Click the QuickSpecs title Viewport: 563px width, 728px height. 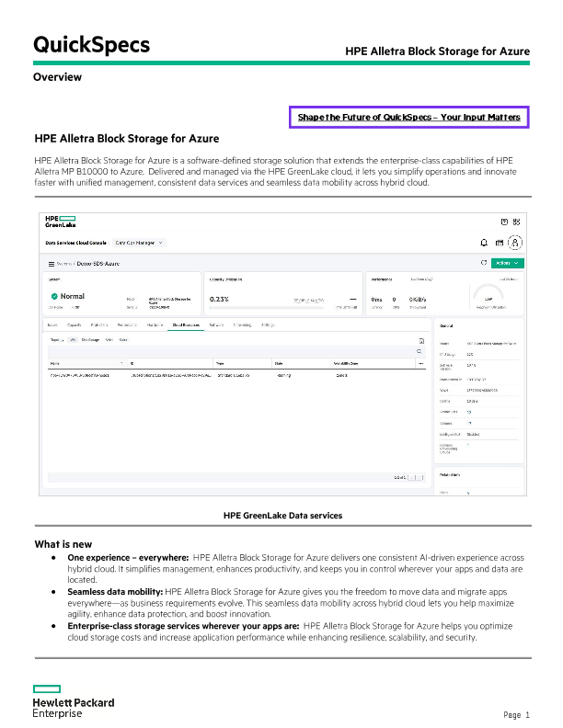[91, 45]
